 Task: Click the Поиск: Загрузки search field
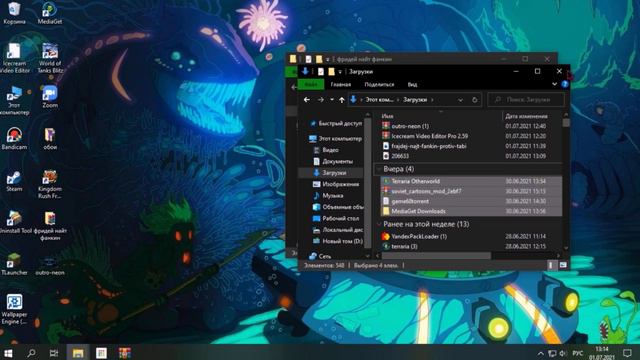pos(526,100)
